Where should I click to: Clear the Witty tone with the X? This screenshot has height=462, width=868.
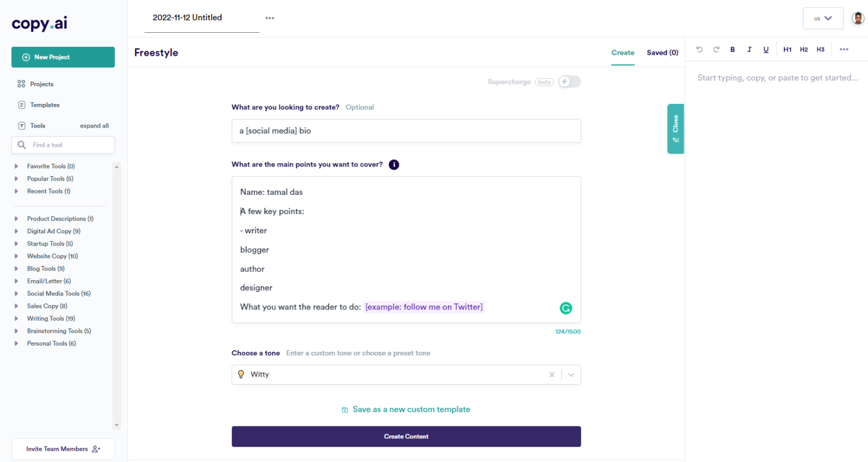pos(552,374)
